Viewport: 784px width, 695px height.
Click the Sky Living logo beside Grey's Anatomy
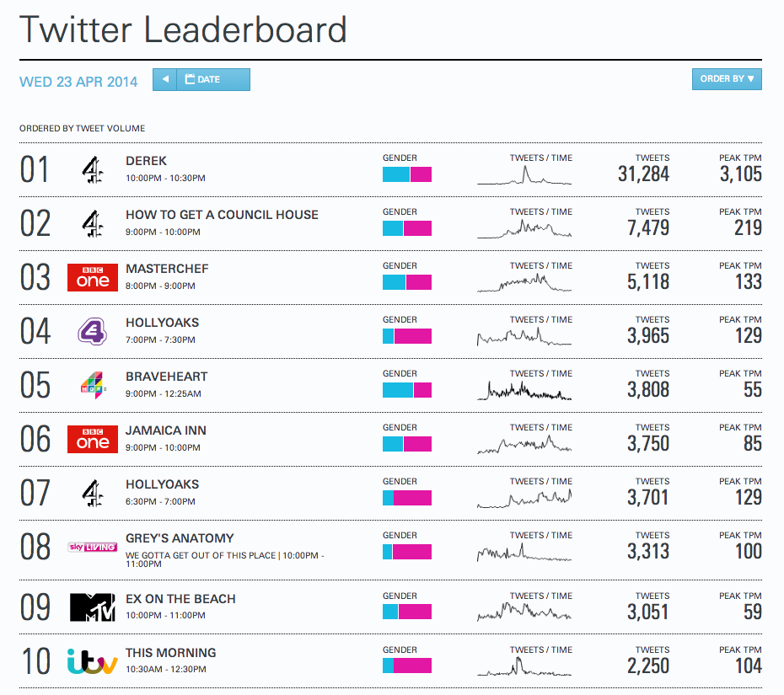(x=93, y=548)
